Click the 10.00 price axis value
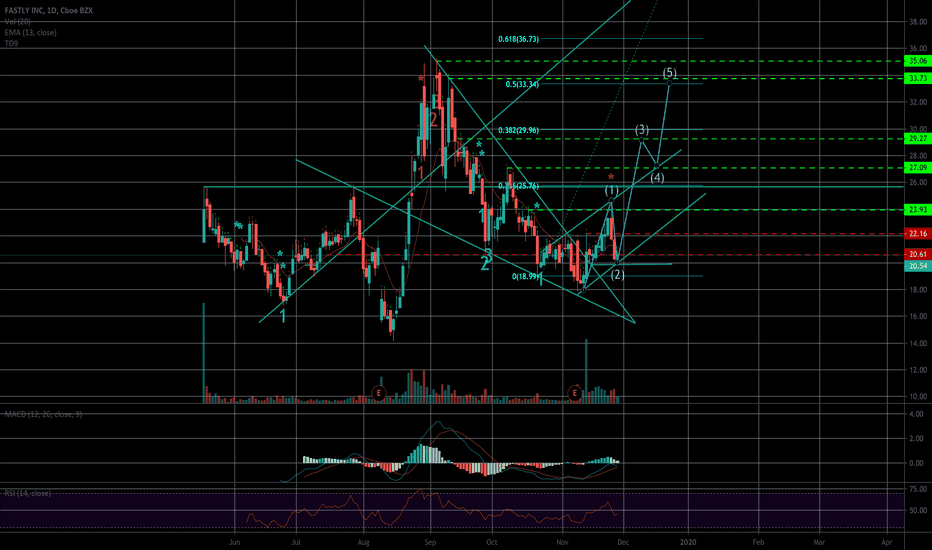The width and height of the screenshot is (932, 550). coord(918,397)
